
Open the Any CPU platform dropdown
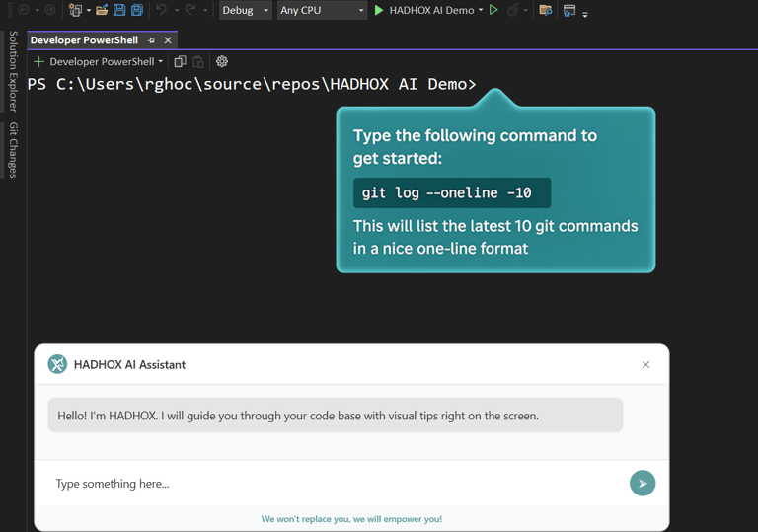(322, 10)
